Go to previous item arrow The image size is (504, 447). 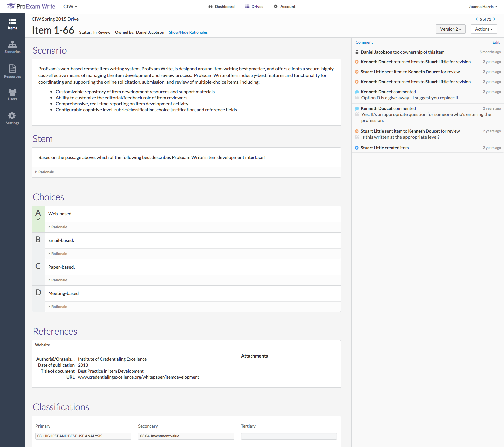click(x=476, y=19)
